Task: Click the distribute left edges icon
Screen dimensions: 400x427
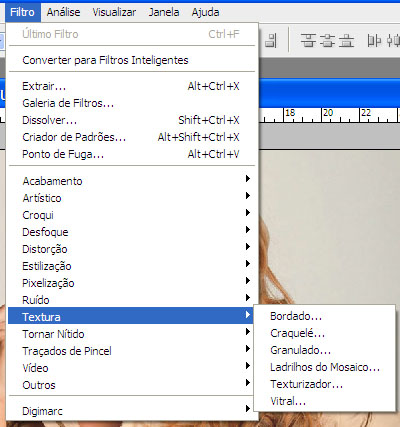Action: click(x=374, y=41)
